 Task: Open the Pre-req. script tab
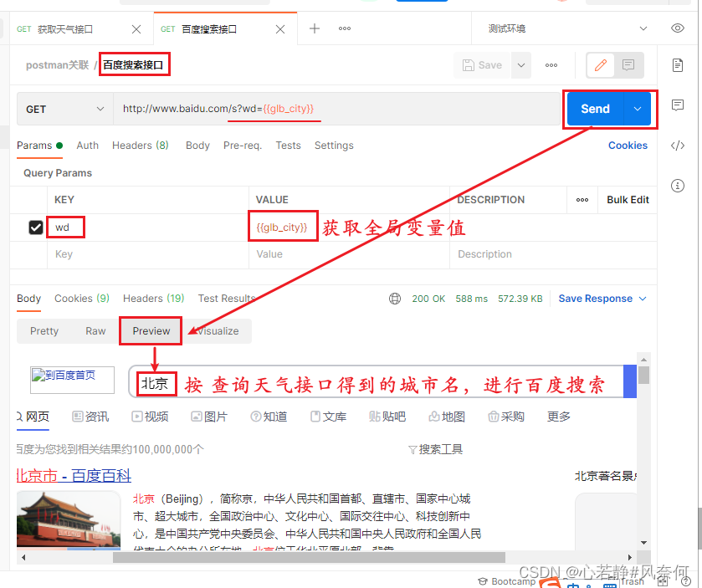243,146
